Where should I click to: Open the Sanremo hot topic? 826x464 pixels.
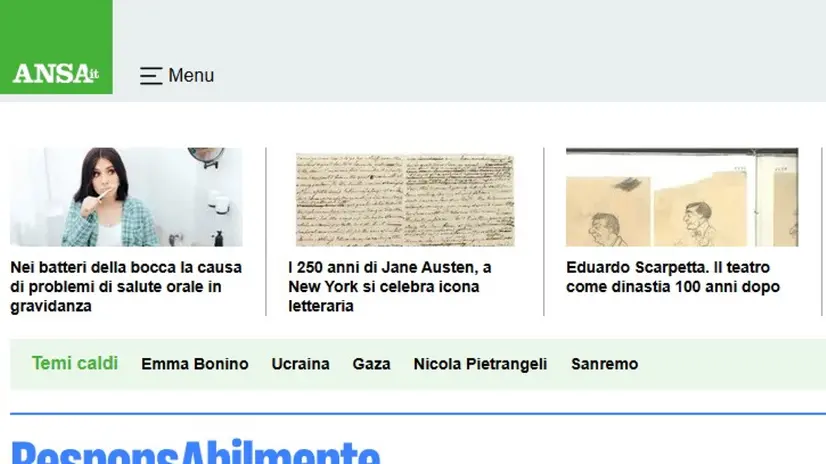605,364
